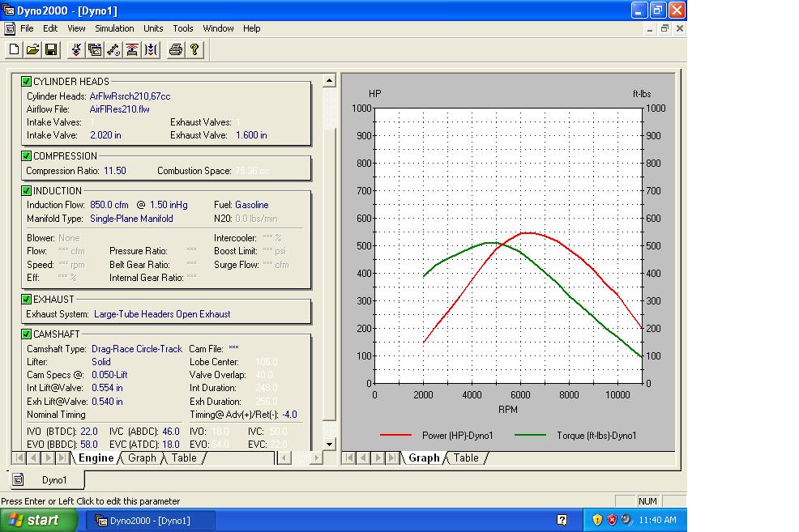The width and height of the screenshot is (799, 532).
Task: Click Timing Adv/Ret value -4.0
Action: click(x=289, y=415)
